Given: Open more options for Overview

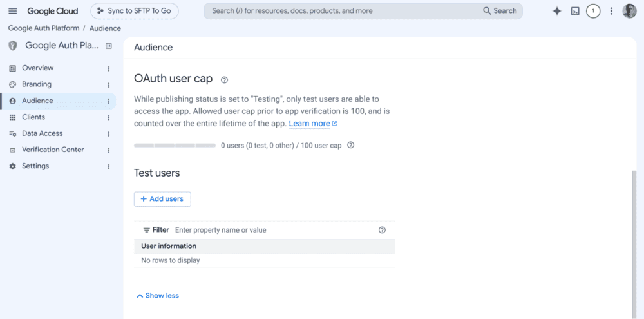Looking at the screenshot, I should click(109, 69).
